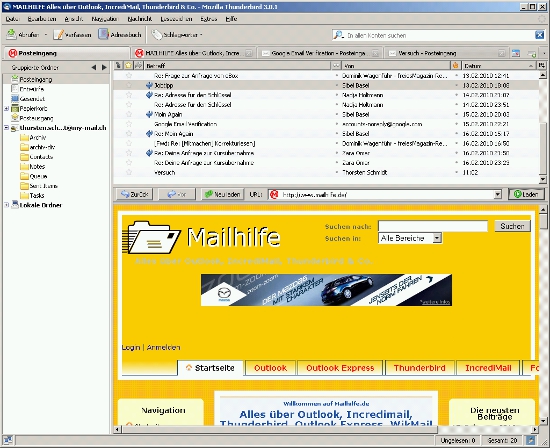The image size is (550, 448).
Task: Star the Versuch message
Action: coord(129,172)
